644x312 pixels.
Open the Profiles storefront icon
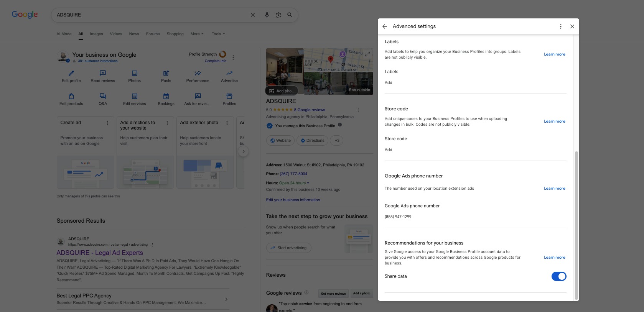[x=229, y=96]
